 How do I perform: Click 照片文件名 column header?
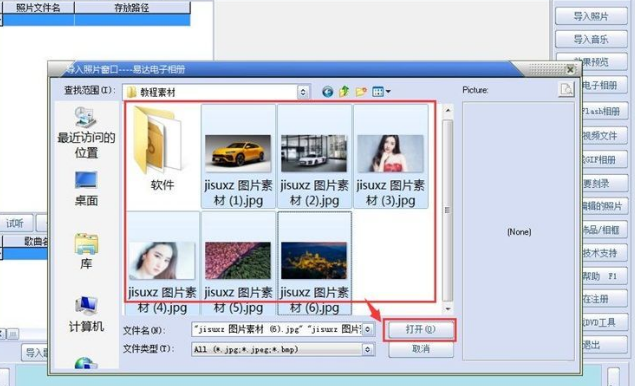(x=38, y=8)
